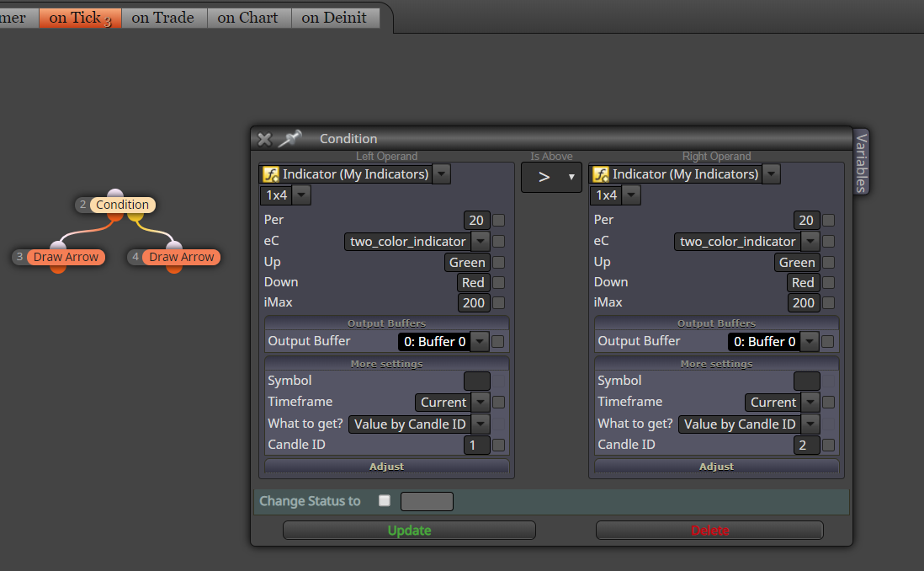
Task: Pick left operand Down color Red
Action: 473,282
